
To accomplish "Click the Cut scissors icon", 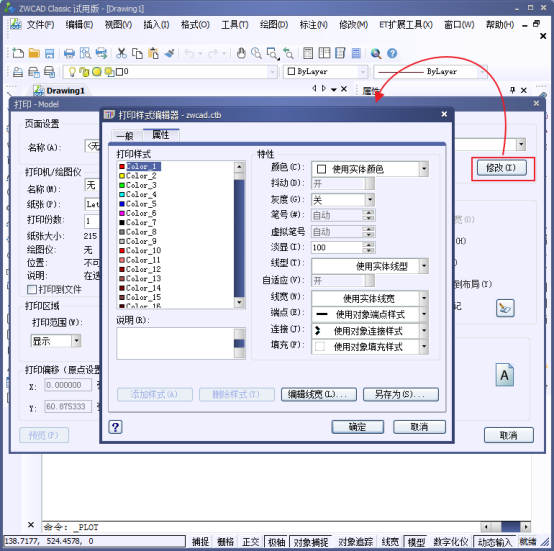I will tap(121, 53).
